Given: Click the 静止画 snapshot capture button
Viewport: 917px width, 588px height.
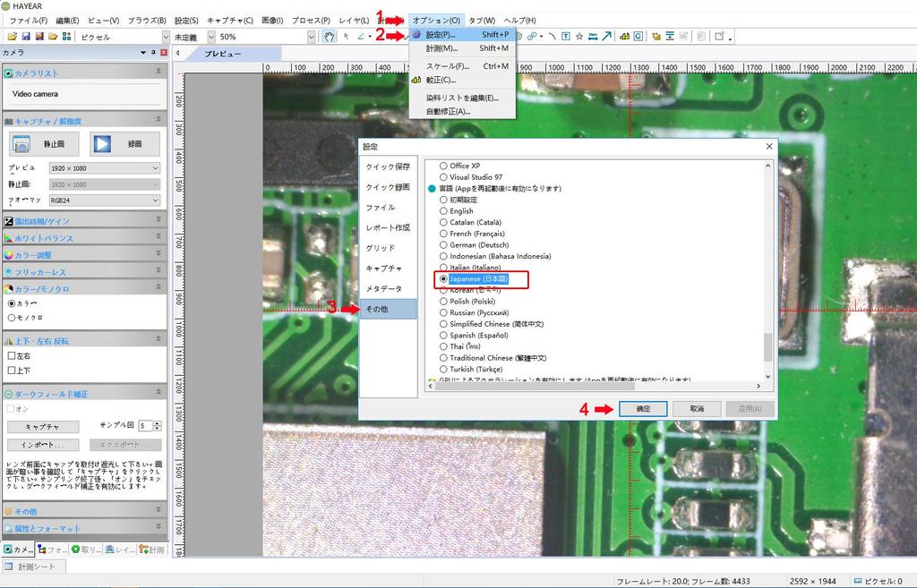Looking at the screenshot, I should pos(45,143).
